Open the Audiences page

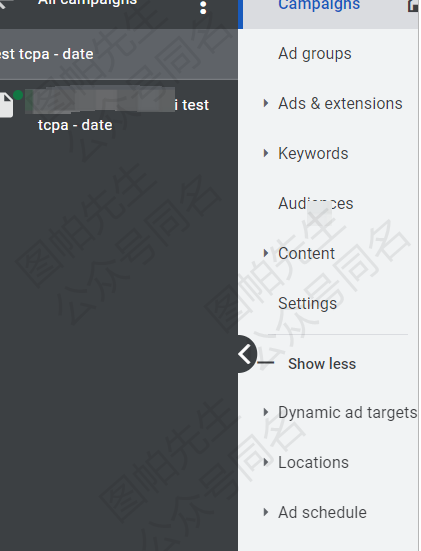coord(316,203)
